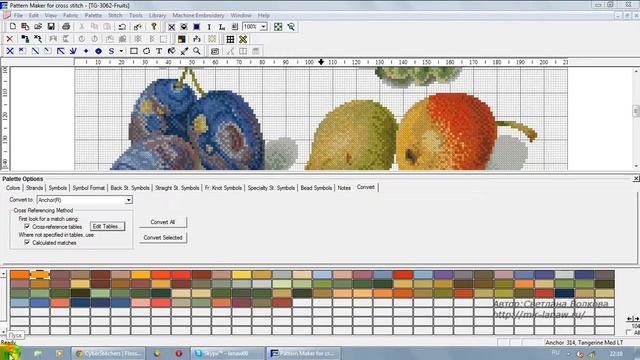Select the last dark red swatch in fourth row

[282, 302]
